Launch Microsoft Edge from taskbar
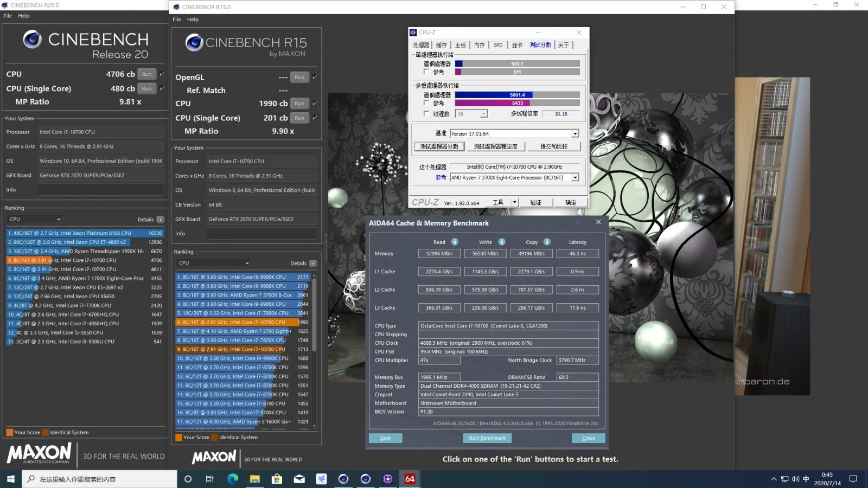868x488 pixels. [x=233, y=479]
